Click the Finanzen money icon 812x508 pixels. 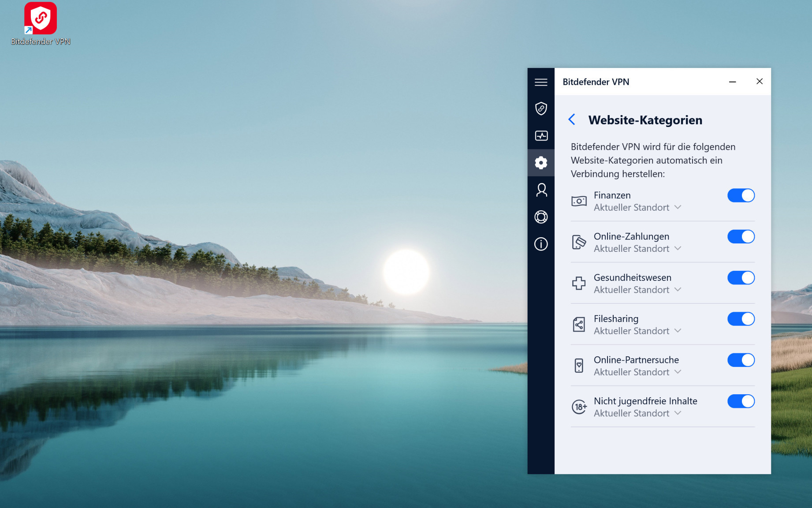pyautogui.click(x=579, y=201)
